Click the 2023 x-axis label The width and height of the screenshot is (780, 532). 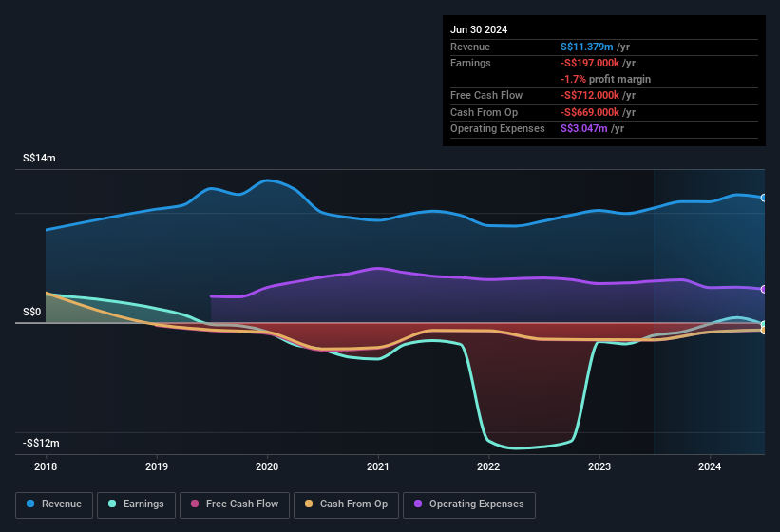[x=599, y=466]
